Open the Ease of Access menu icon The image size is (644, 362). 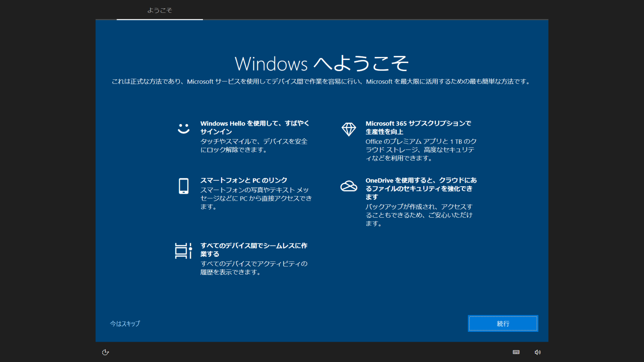(x=106, y=352)
